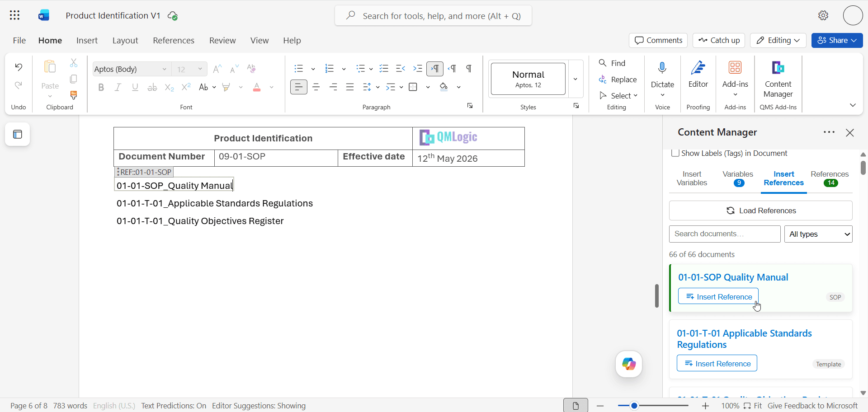Click the Content Manager scrollbar thumb
Screen dimensions: 868x412
pos(863,168)
